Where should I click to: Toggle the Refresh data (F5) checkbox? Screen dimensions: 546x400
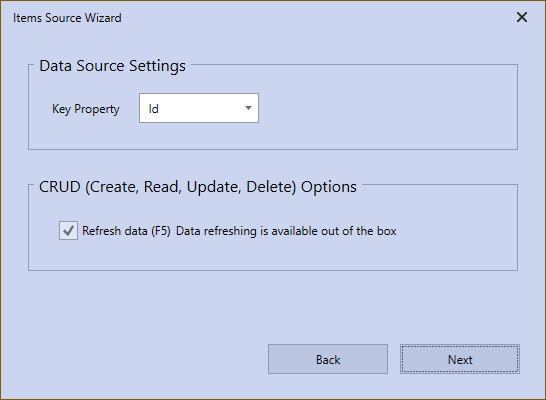68,230
